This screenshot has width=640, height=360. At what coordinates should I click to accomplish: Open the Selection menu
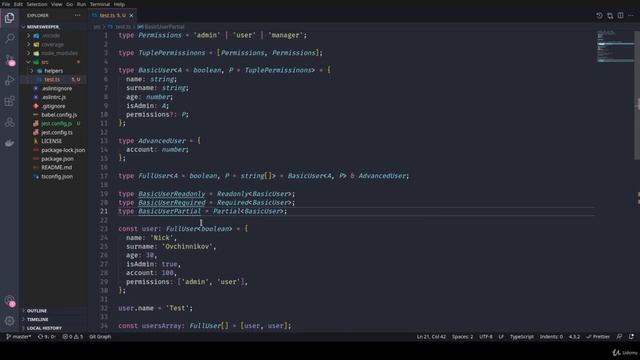pyautogui.click(x=37, y=4)
